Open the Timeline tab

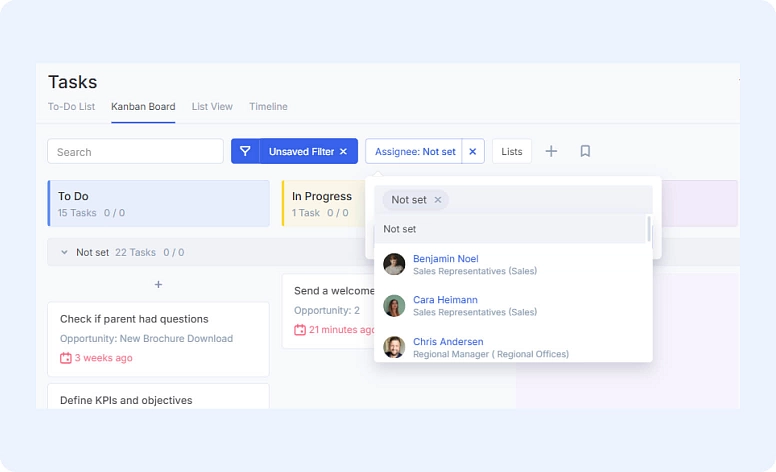click(x=268, y=107)
